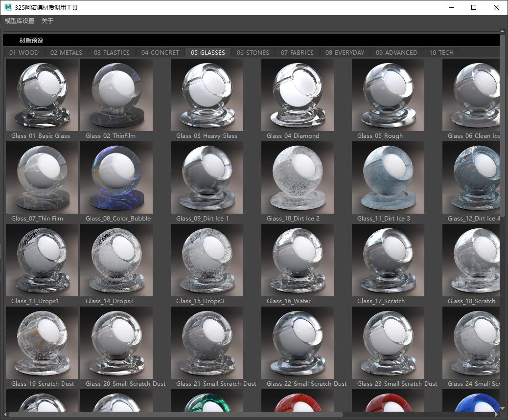Select the Glass_19_Scratch_Dust material preview
This screenshot has height=420, width=508.
pyautogui.click(x=42, y=343)
